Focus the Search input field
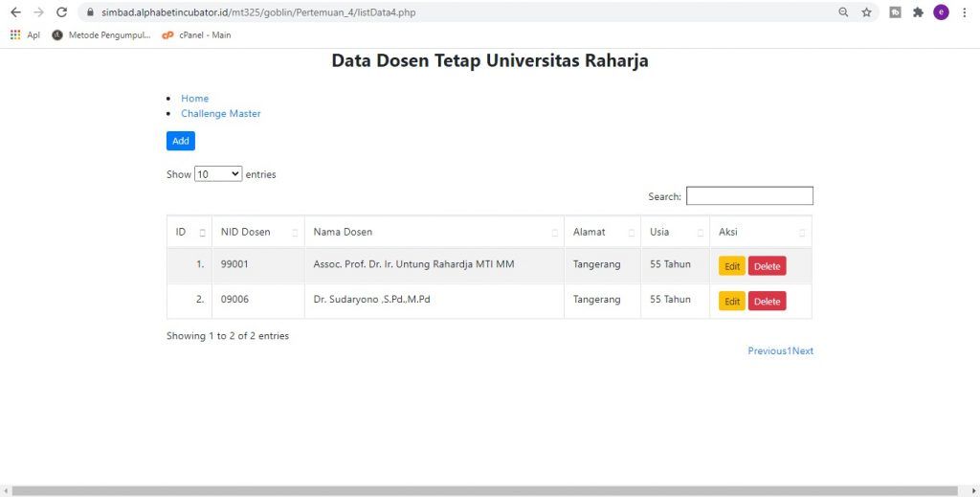Screen dimensions: 980x497 [749, 196]
